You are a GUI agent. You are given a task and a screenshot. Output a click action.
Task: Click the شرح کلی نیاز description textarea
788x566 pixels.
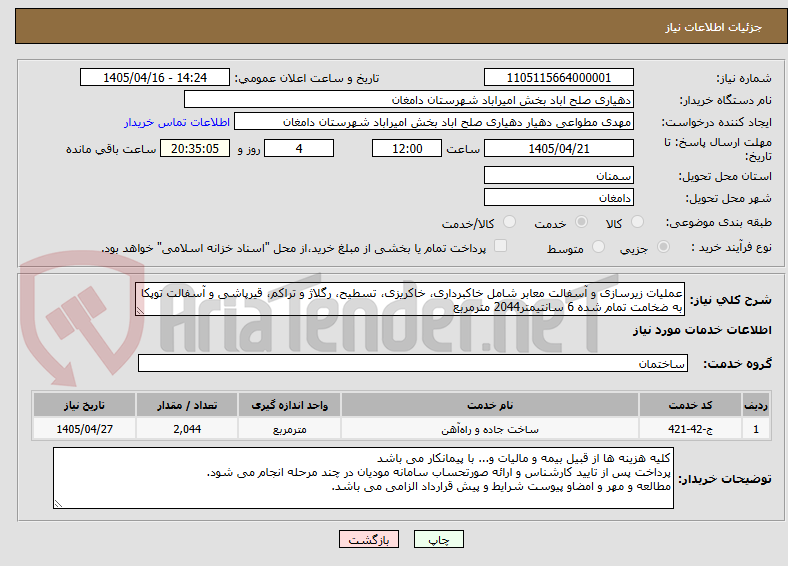click(x=410, y=300)
